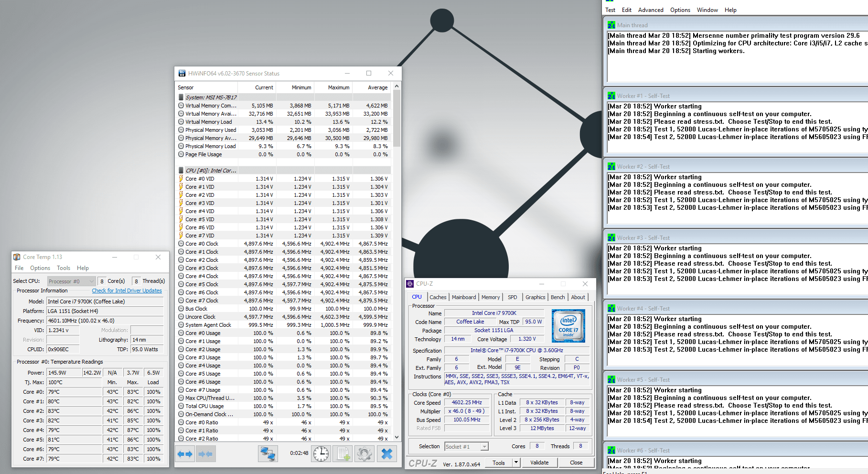868x474 pixels.
Task: Select the Bus Clock sensor row
Action: pos(284,309)
